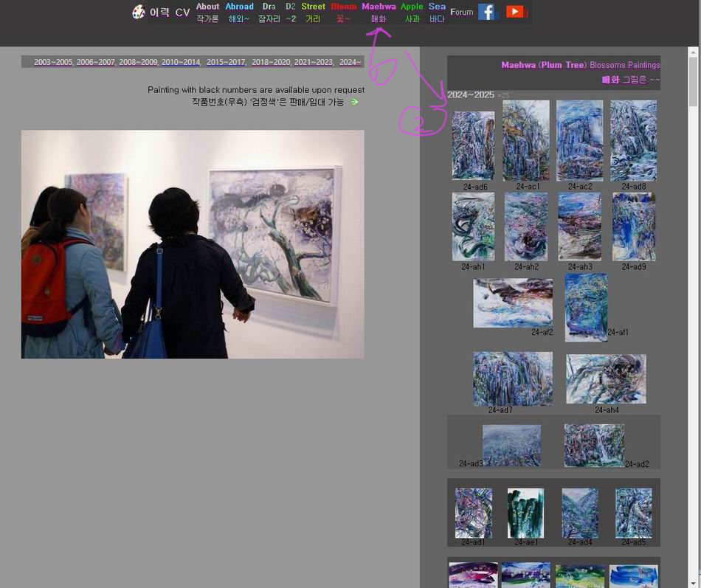Click the large gallery exhibition photo
The height and width of the screenshot is (588, 701).
point(193,244)
